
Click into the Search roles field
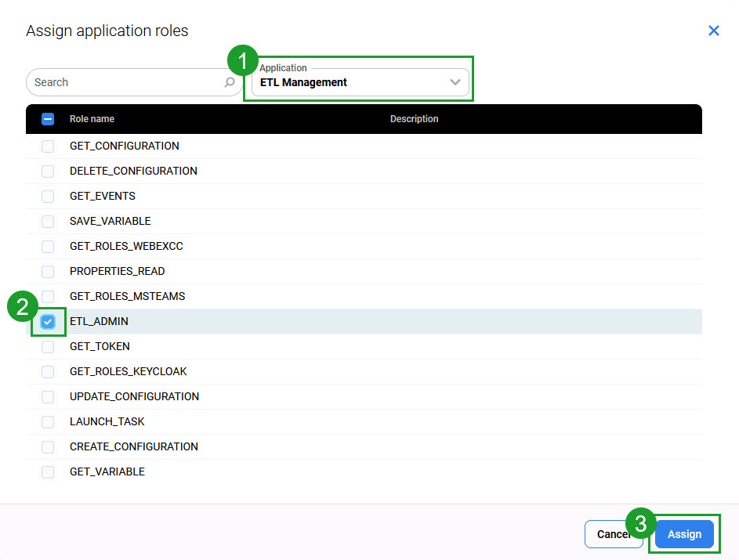(125, 82)
